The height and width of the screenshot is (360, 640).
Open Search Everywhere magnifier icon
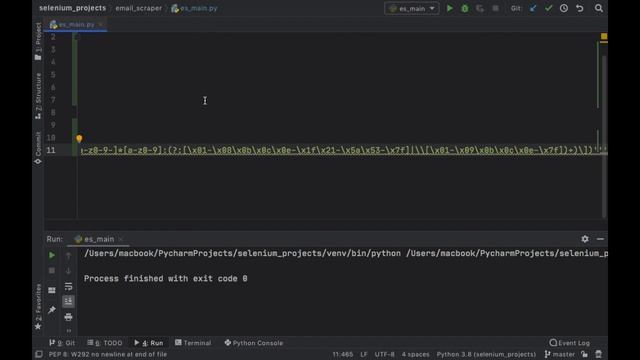pos(598,8)
